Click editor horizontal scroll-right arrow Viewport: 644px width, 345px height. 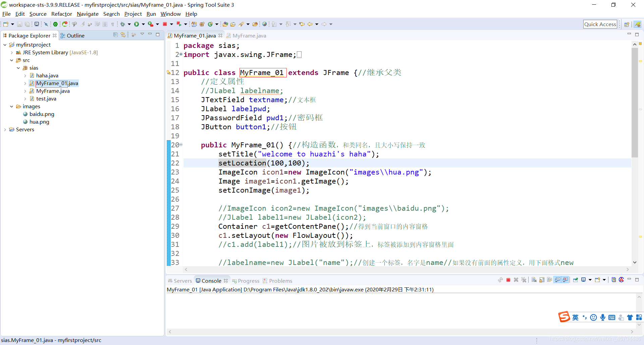tap(628, 269)
